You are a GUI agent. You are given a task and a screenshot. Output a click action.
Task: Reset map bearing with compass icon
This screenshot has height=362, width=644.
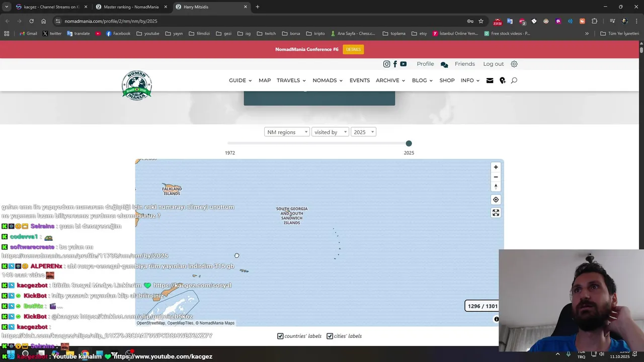point(496,187)
